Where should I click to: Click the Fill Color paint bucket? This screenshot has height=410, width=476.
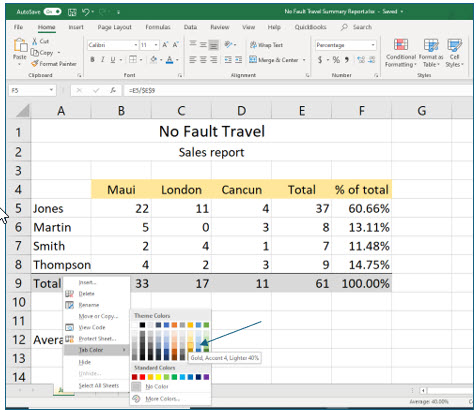153,60
